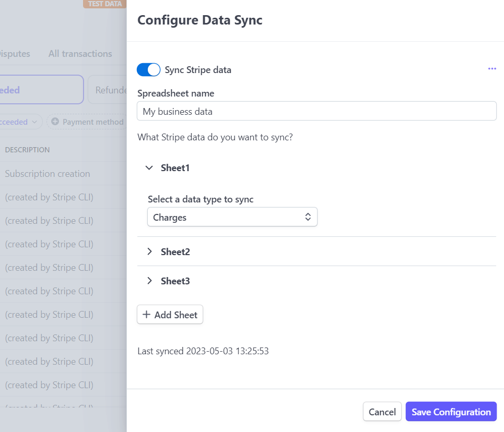Click the chevron next to Sheet3
Viewport: 504px width, 432px height.
pyautogui.click(x=149, y=281)
